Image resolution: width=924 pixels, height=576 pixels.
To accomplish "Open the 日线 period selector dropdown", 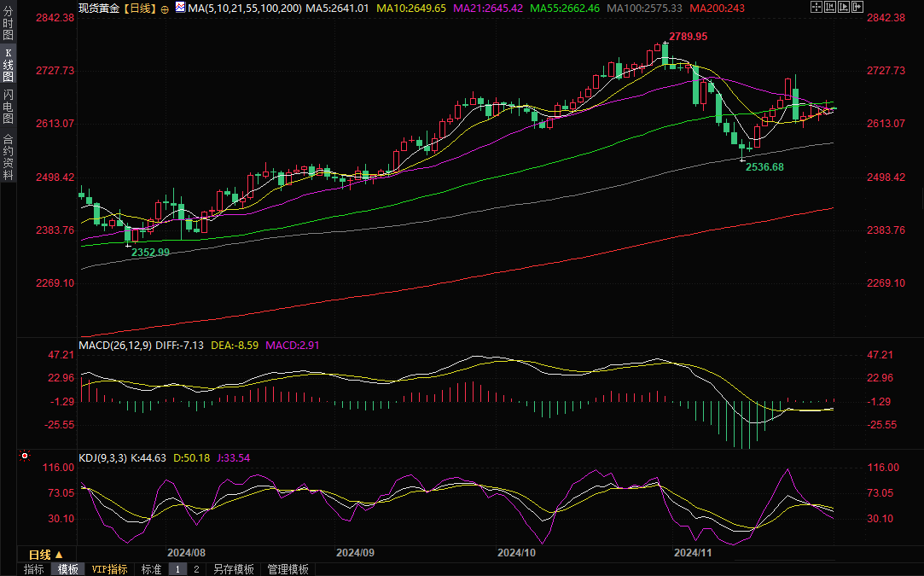I will (46, 554).
